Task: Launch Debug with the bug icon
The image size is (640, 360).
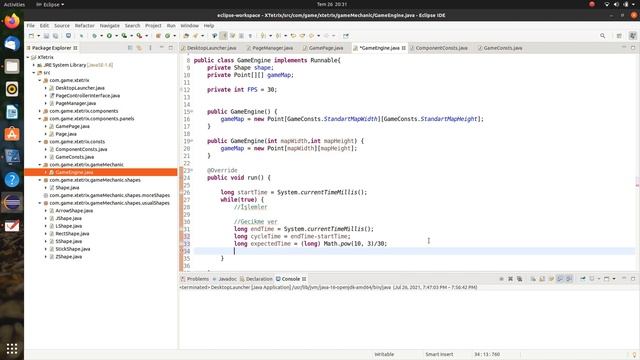Action: [x=95, y=36]
